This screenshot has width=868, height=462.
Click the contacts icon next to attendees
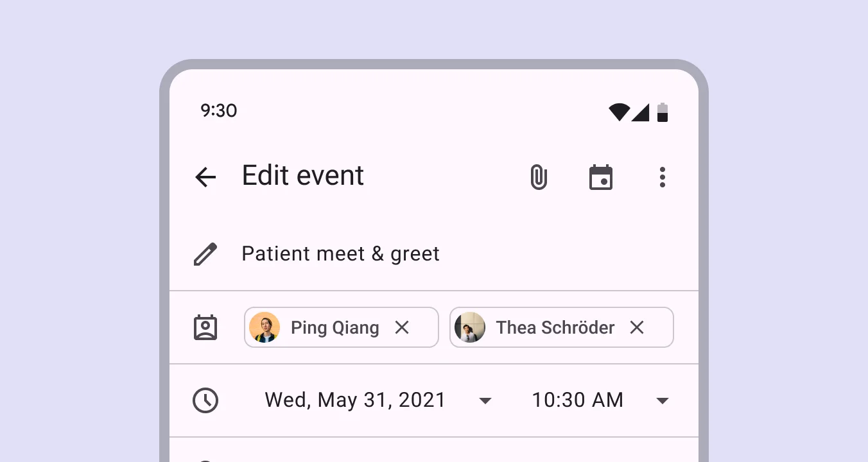pos(205,327)
